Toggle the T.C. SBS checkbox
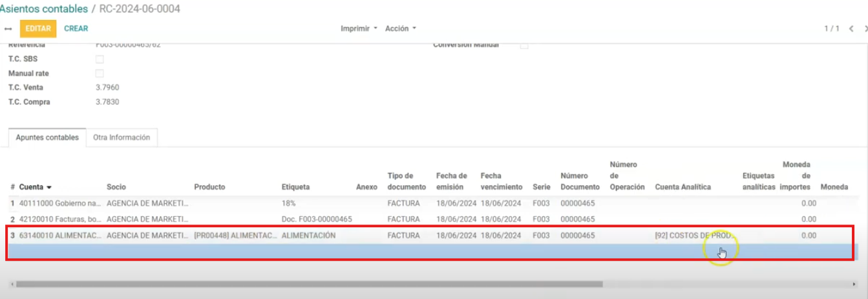 100,60
